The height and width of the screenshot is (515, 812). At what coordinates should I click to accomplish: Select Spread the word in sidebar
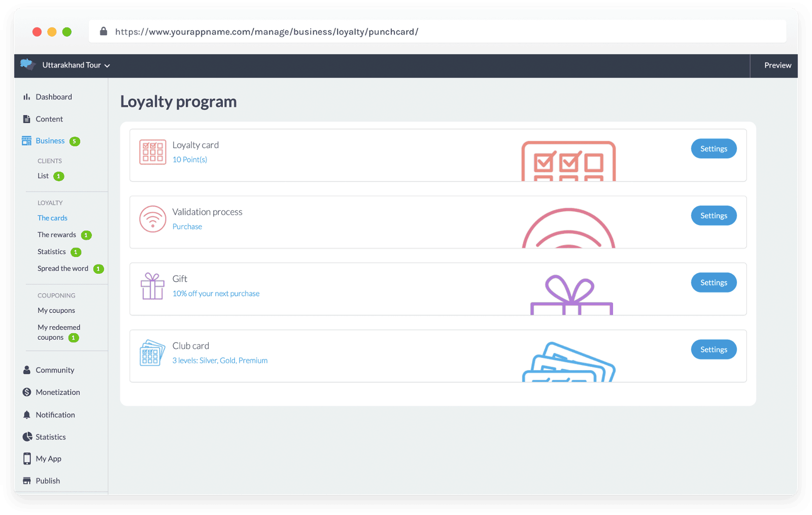click(x=62, y=269)
